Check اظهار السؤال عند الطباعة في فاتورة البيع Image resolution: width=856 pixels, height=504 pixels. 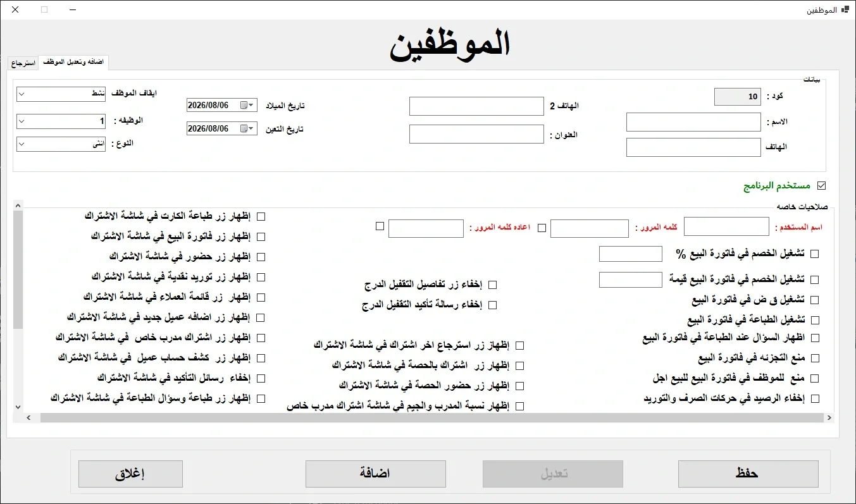click(815, 338)
